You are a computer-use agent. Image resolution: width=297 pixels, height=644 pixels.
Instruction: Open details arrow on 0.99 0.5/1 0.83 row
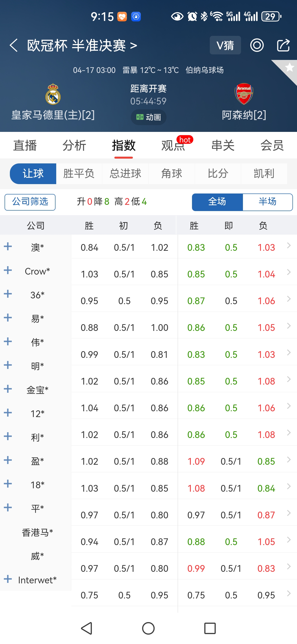pyautogui.click(x=289, y=567)
